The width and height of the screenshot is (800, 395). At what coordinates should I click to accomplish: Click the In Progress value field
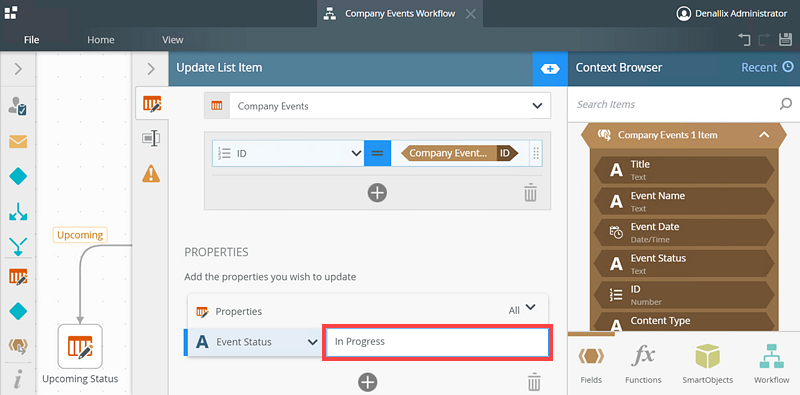(436, 341)
